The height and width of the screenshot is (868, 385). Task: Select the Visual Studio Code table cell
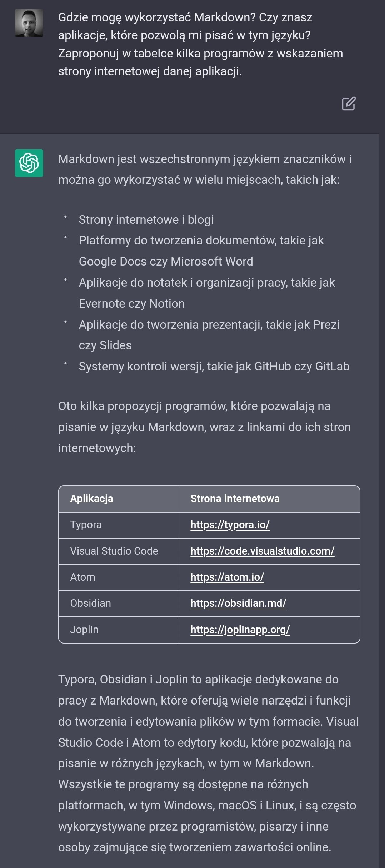coord(114,551)
